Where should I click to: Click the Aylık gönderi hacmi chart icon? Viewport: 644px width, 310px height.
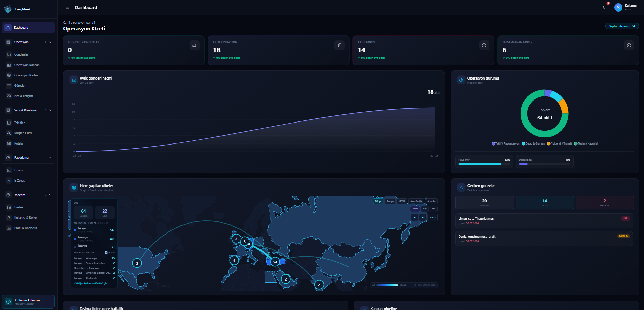pos(74,80)
